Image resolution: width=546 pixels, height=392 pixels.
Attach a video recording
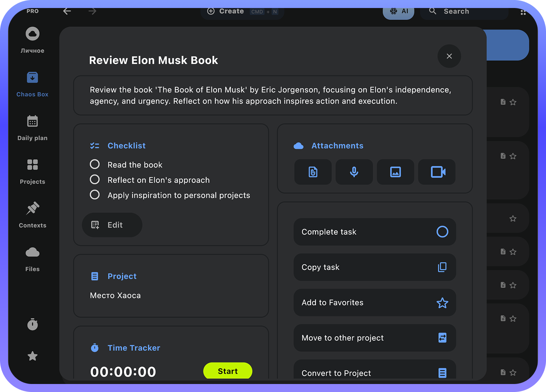[x=437, y=172]
